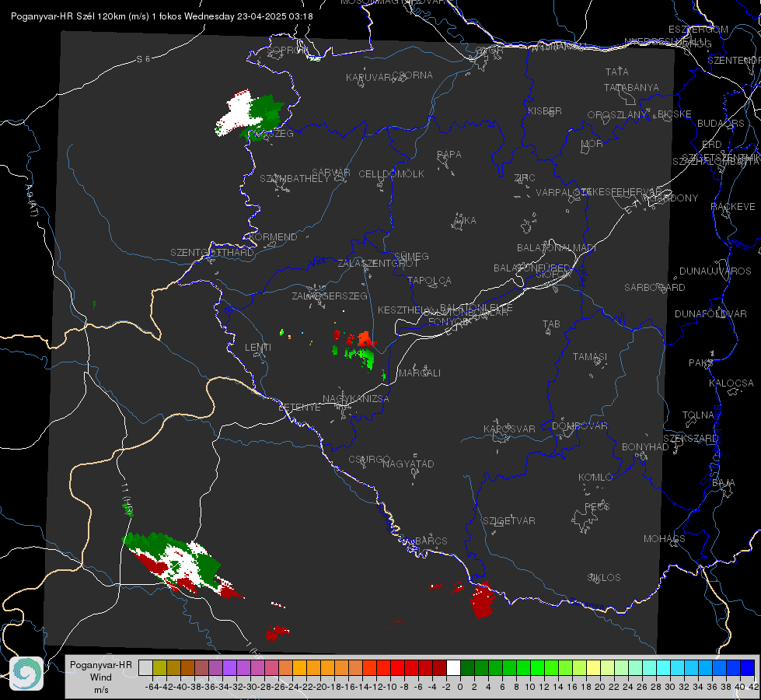This screenshot has height=700, width=761.
Task: Click the white and green echo near Sopron
Action: click(250, 114)
